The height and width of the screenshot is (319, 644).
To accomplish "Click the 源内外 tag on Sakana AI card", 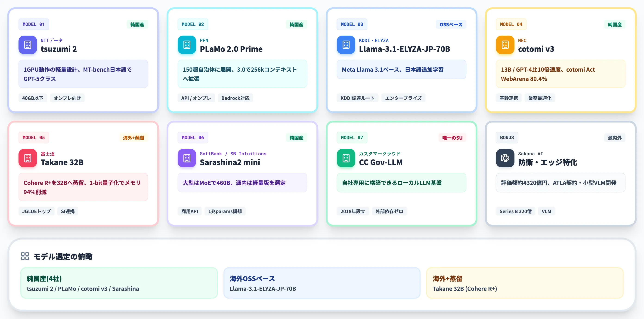I will tap(615, 138).
